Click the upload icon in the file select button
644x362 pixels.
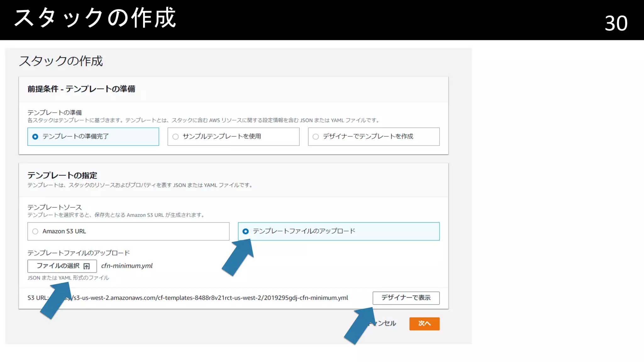[x=86, y=266]
